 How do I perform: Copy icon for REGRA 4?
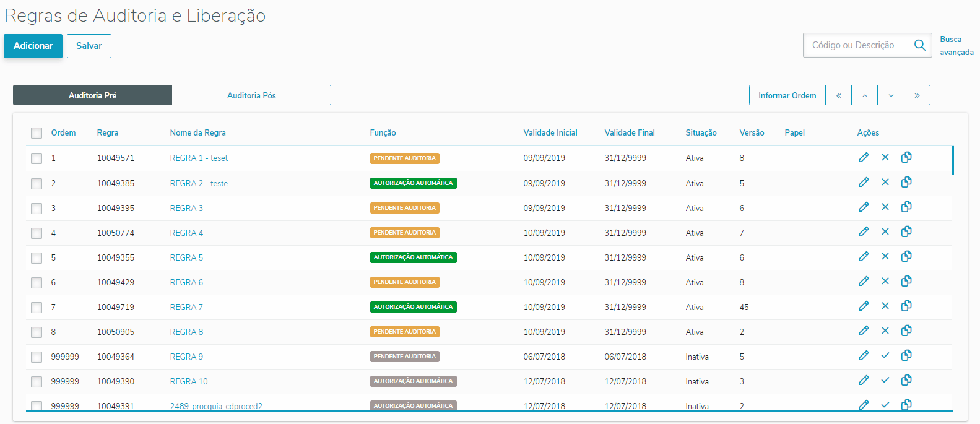[x=906, y=231]
